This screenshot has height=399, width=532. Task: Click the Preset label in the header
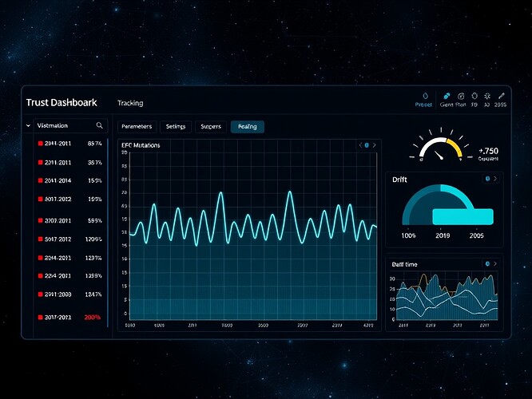[x=423, y=105]
